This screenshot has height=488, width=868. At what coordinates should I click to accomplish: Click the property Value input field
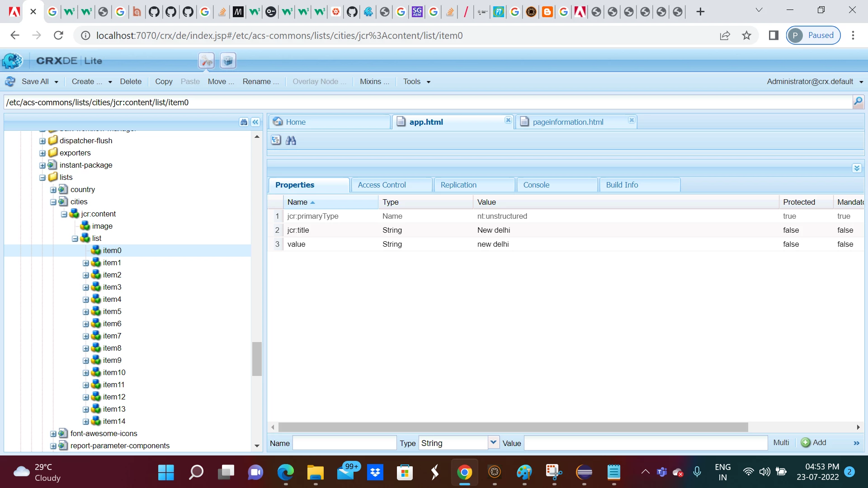(x=646, y=443)
